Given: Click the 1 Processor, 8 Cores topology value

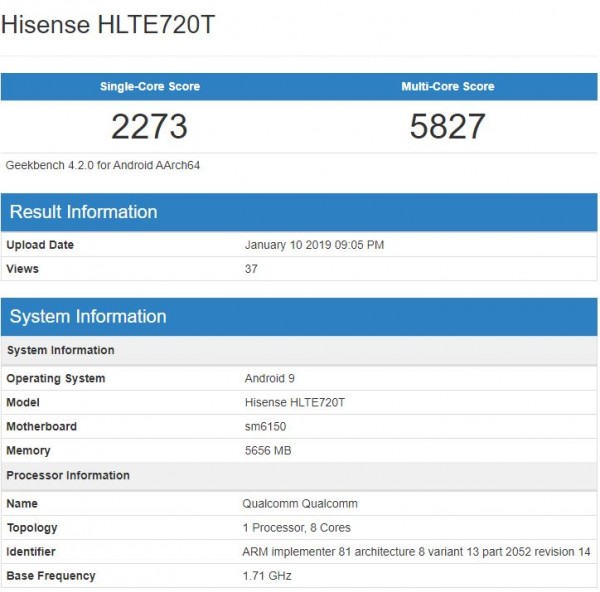Looking at the screenshot, I should coord(297,528).
